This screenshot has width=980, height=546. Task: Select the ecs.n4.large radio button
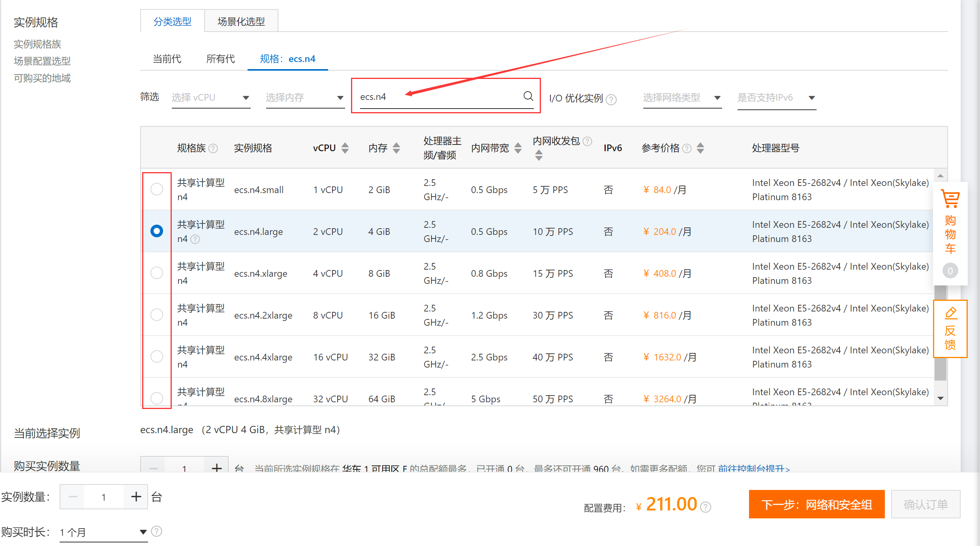[x=157, y=231]
